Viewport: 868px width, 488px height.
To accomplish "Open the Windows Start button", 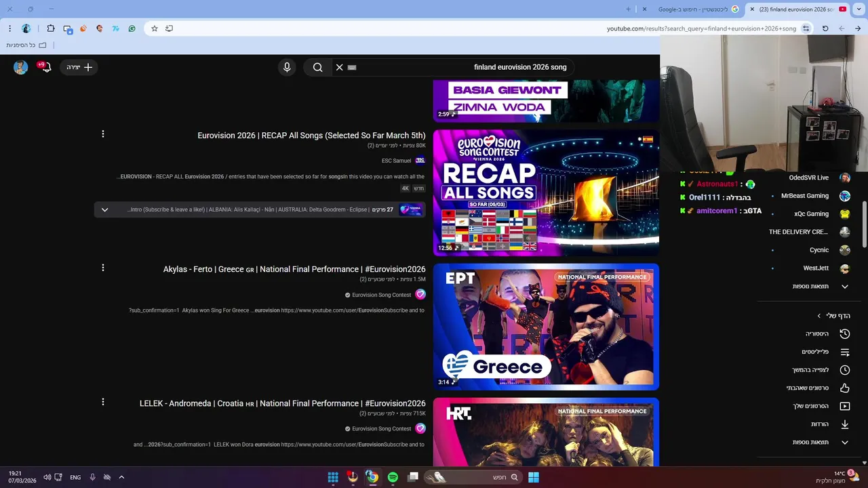I will (x=534, y=477).
